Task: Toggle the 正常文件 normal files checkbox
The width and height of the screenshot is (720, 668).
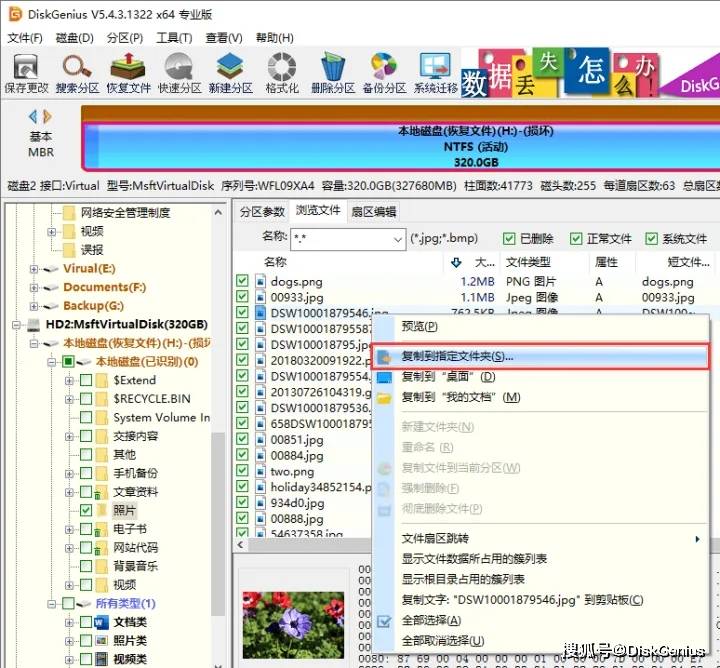Action: pyautogui.click(x=576, y=238)
